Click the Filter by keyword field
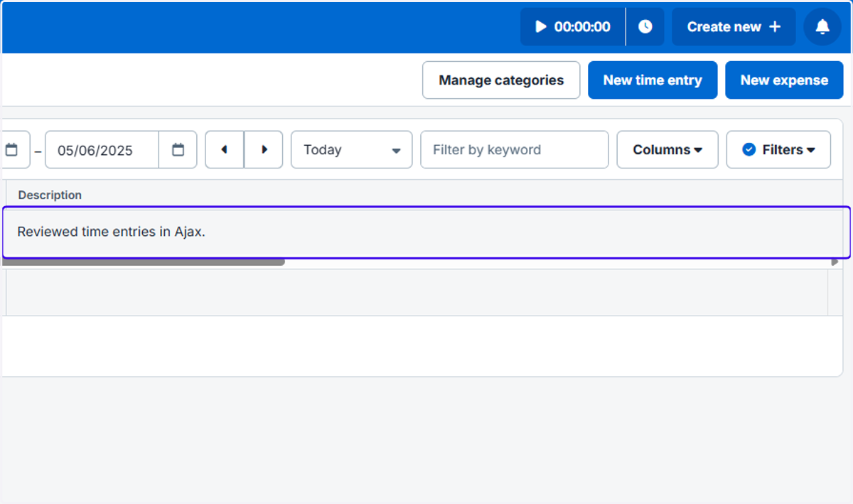The width and height of the screenshot is (853, 504). (515, 150)
